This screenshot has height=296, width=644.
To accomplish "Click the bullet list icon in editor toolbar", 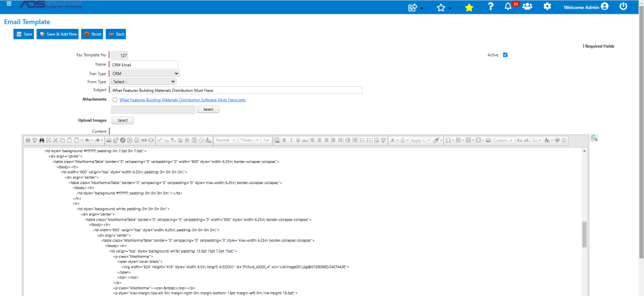I will (369, 140).
